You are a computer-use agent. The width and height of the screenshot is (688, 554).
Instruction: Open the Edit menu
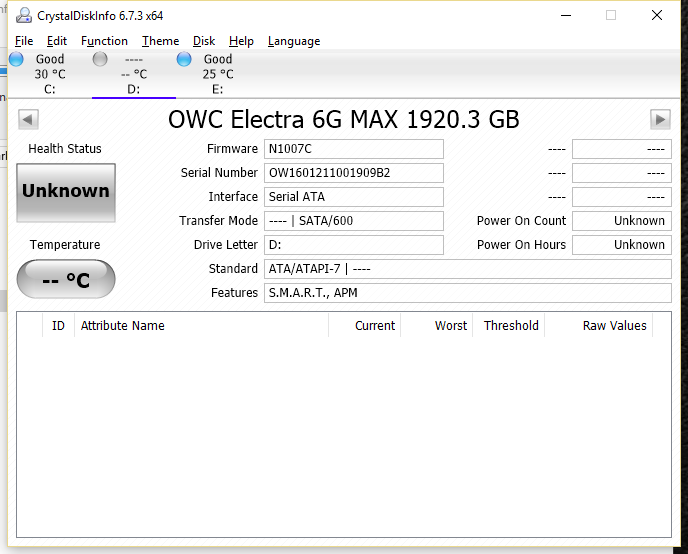click(x=57, y=41)
